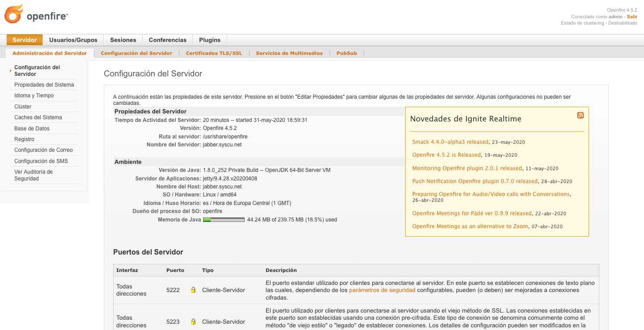Open Smack 4.4.0-alpha3 released news
Image resolution: width=644 pixels, height=330 pixels.
tap(450, 142)
